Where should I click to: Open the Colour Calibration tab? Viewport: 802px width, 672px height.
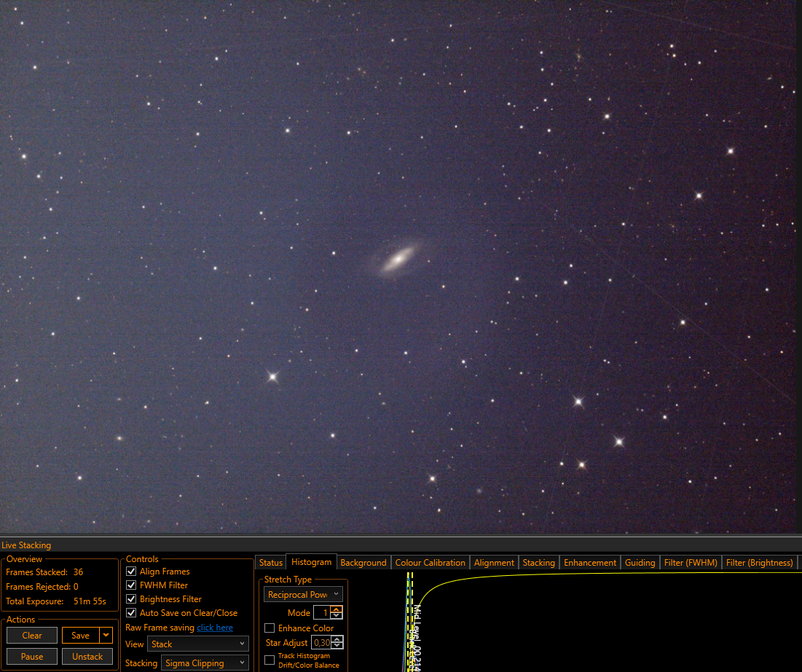pos(431,563)
